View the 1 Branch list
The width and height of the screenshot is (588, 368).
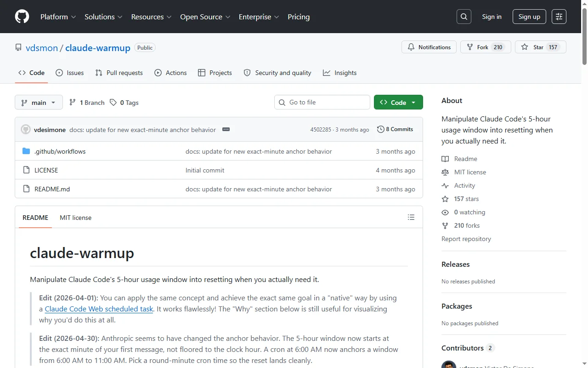pyautogui.click(x=87, y=103)
